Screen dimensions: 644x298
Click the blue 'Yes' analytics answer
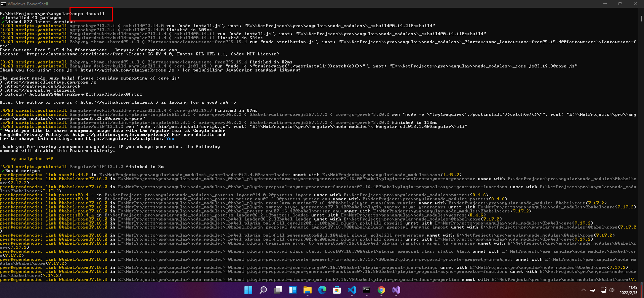[x=170, y=139]
